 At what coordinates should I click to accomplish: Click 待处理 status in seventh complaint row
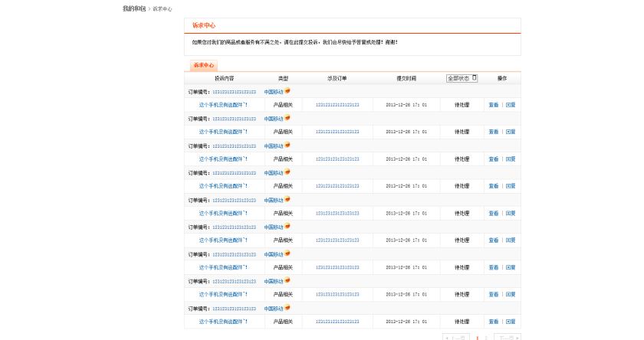462,267
